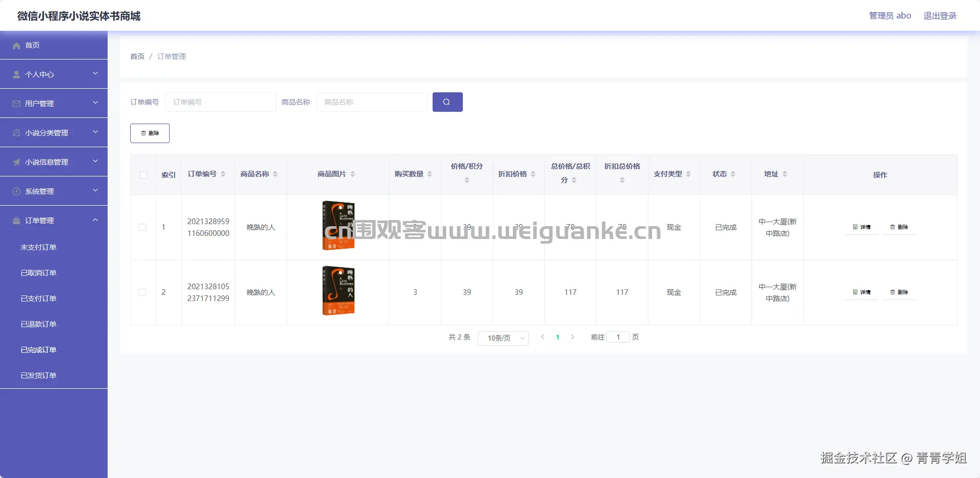980x478 pixels.
Task: Collapse the 订单管理 sidebar menu
Action: click(54, 221)
